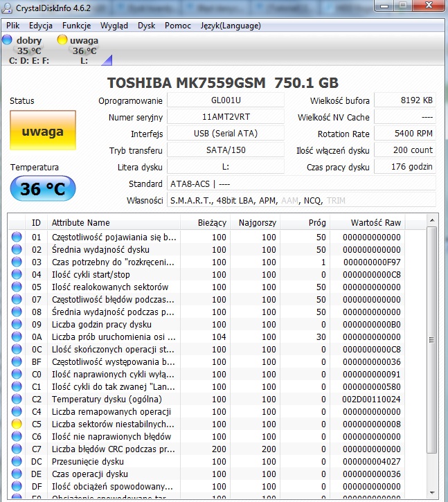Click the buffer size field 8192 KB

click(405, 100)
